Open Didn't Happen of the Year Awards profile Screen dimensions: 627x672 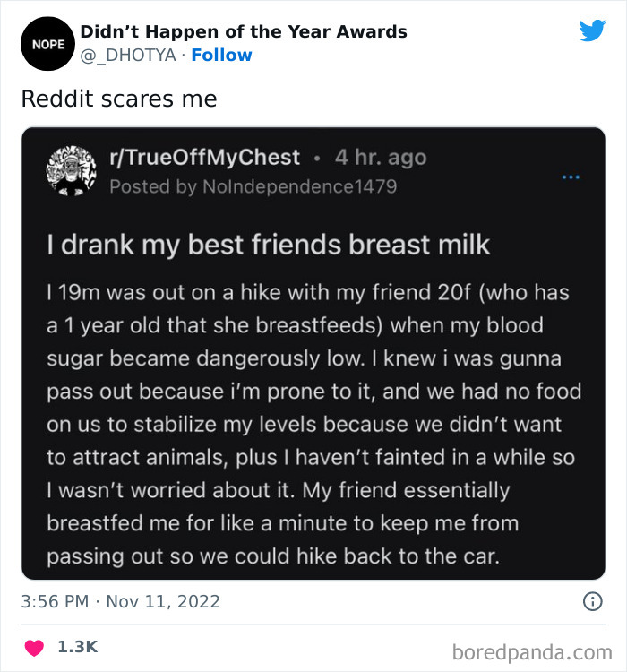pyautogui.click(x=244, y=31)
